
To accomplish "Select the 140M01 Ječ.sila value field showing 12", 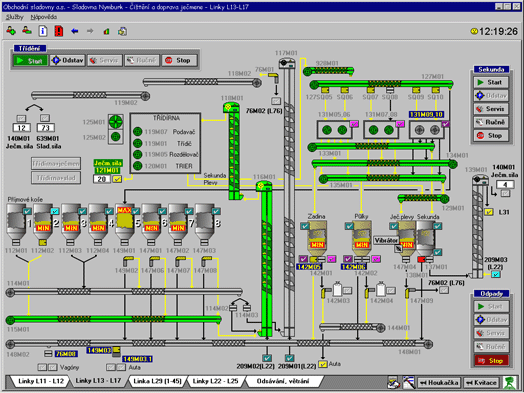I will [x=21, y=128].
